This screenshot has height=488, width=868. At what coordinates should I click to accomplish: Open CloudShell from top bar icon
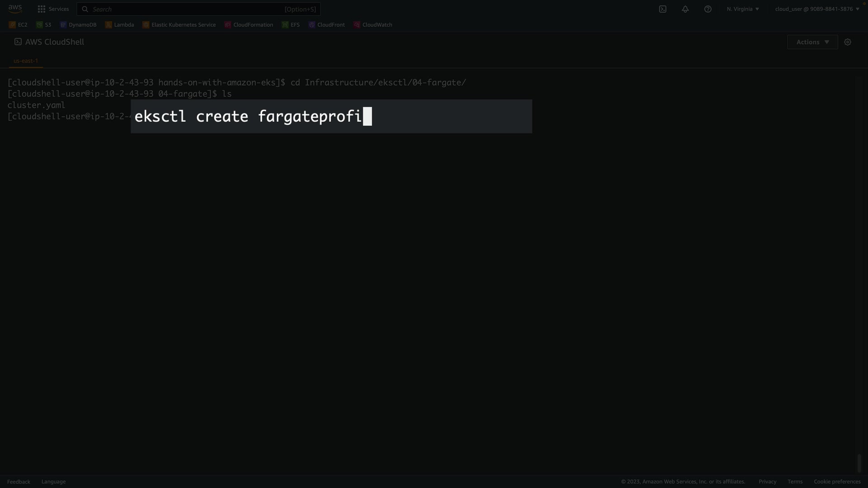(663, 9)
